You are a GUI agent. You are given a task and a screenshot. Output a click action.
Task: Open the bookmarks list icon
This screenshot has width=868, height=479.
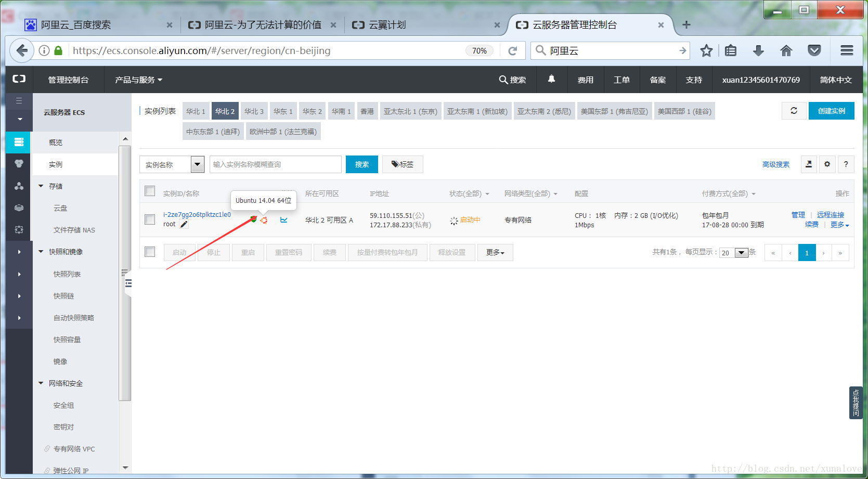(x=731, y=50)
